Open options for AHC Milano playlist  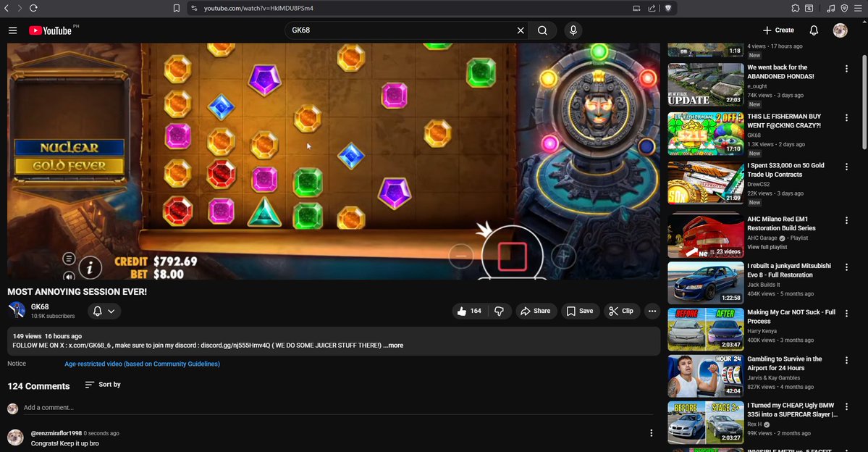[846, 220]
